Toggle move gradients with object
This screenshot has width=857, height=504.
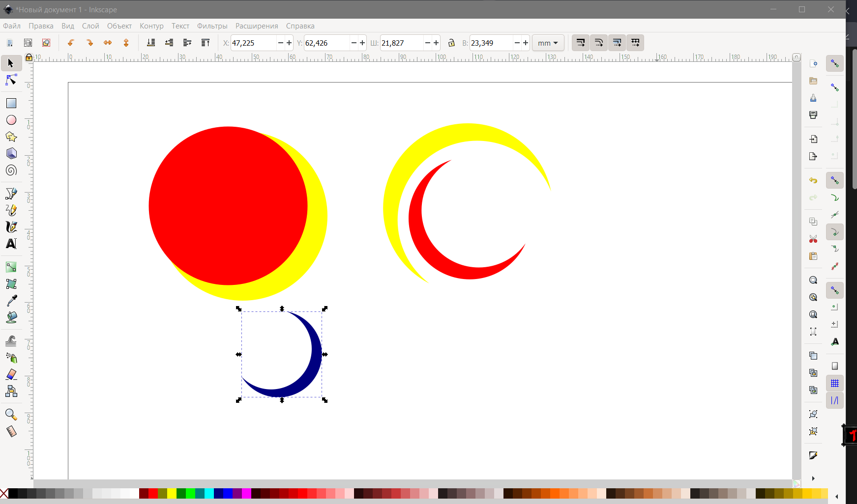(x=617, y=43)
